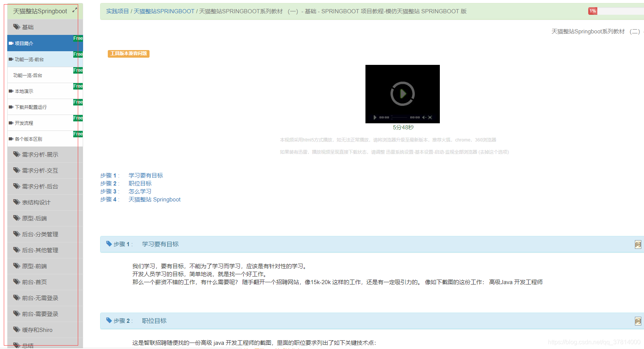Expand the 前台-需要登录 section
Screen dimensions: 644x349
point(45,314)
